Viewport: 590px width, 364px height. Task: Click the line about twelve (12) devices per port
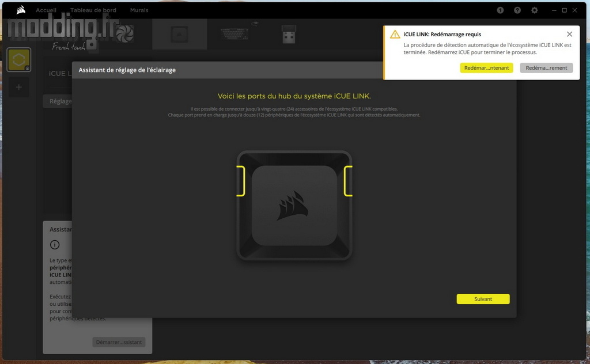pos(294,115)
